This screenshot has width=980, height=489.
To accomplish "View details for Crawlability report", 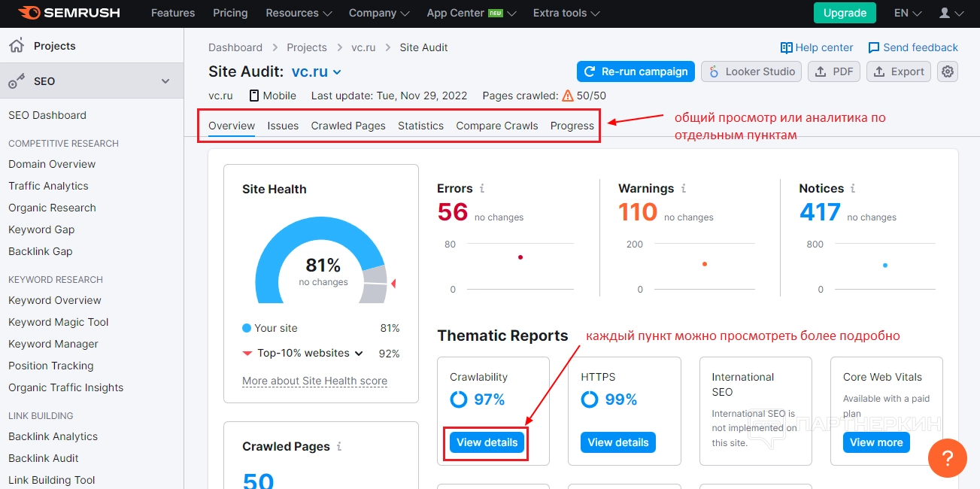I will pos(487,442).
